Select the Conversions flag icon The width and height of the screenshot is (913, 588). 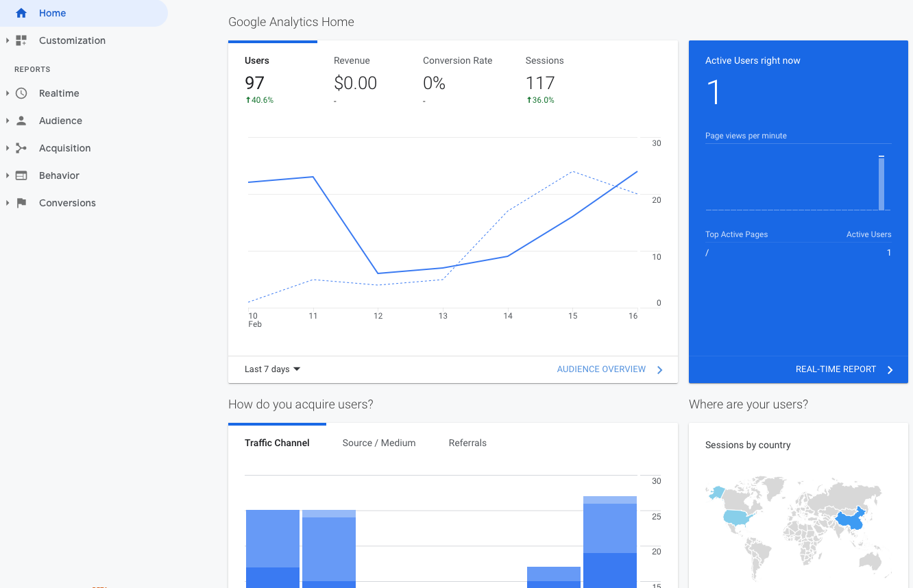(x=21, y=203)
